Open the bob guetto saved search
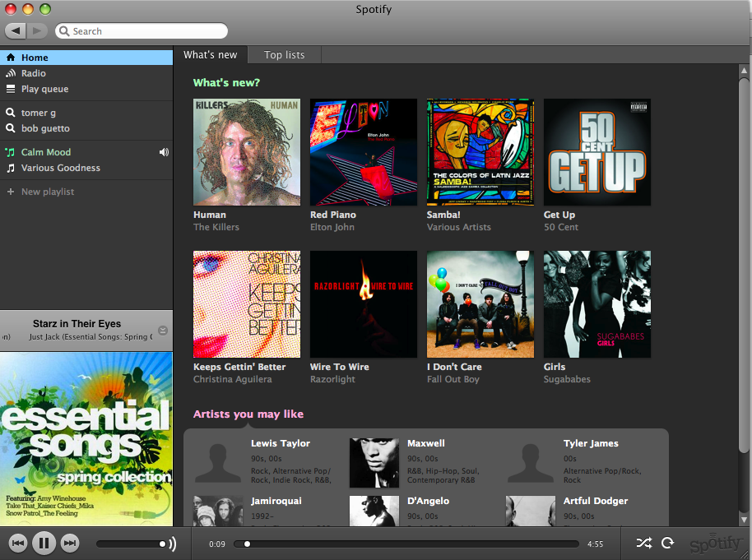Image resolution: width=752 pixels, height=560 pixels. 86,128
